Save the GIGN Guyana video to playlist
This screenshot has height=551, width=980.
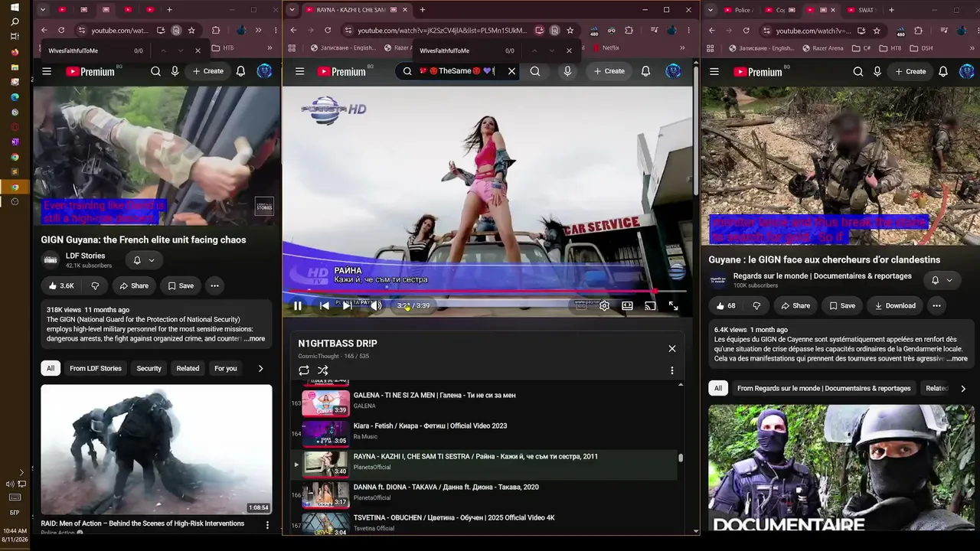pos(181,285)
